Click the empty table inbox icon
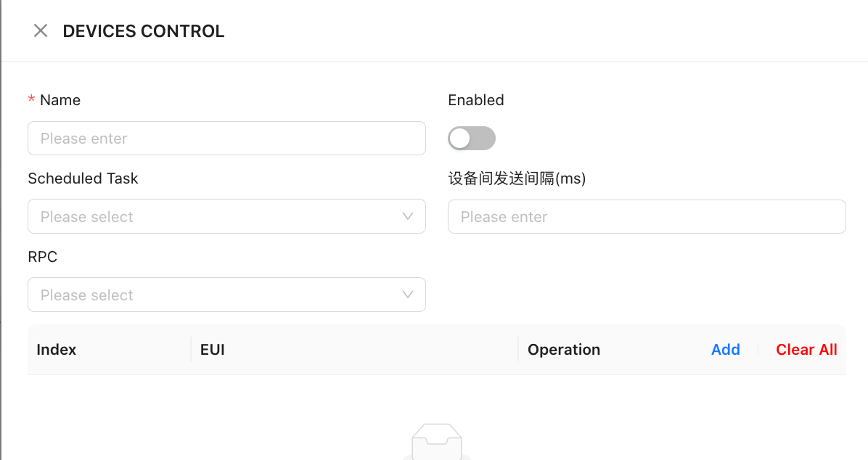This screenshot has width=868, height=460. 436,443
